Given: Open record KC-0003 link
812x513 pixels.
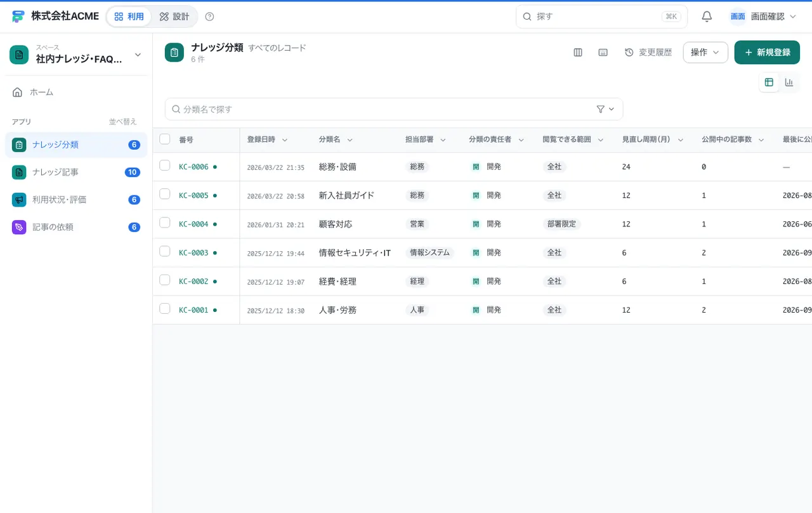Looking at the screenshot, I should [x=193, y=252].
